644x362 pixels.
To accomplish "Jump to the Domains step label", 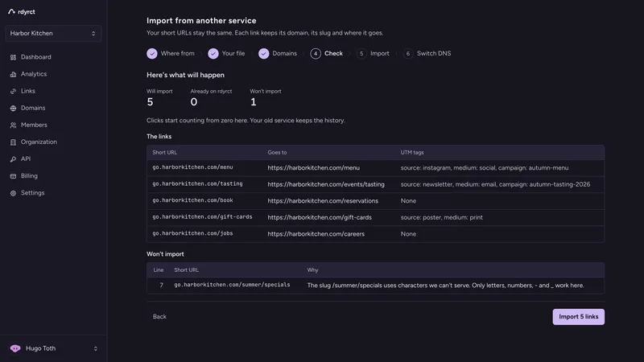I will pos(285,53).
